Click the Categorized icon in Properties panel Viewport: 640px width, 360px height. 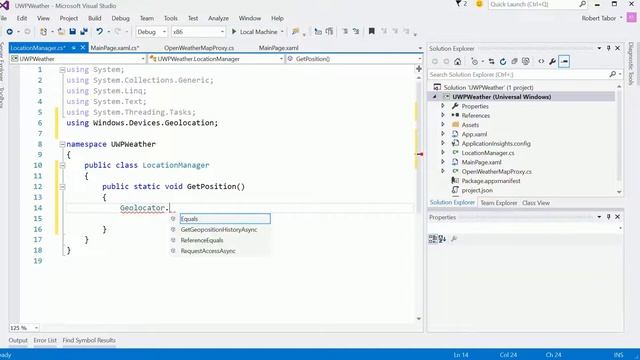coord(433,239)
